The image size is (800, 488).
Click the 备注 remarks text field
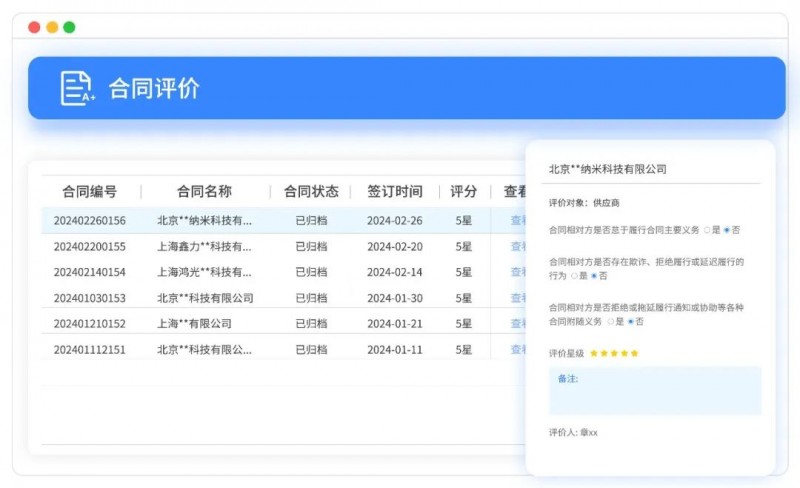click(x=655, y=395)
